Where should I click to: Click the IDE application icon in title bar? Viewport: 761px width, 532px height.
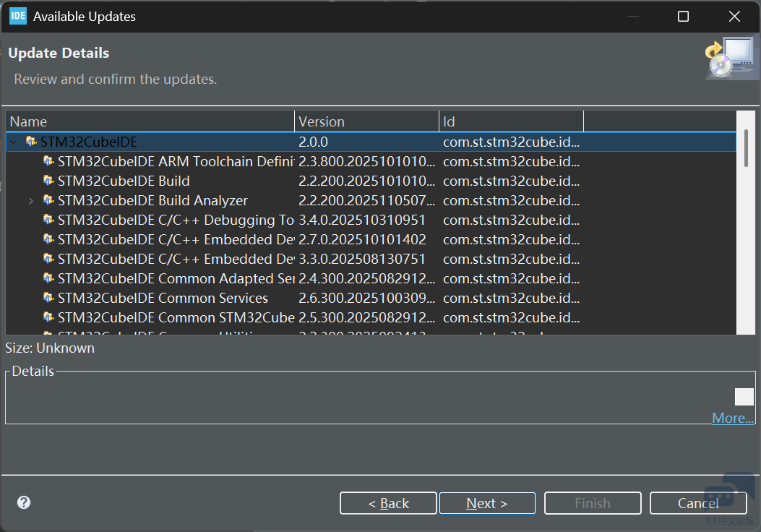click(17, 16)
